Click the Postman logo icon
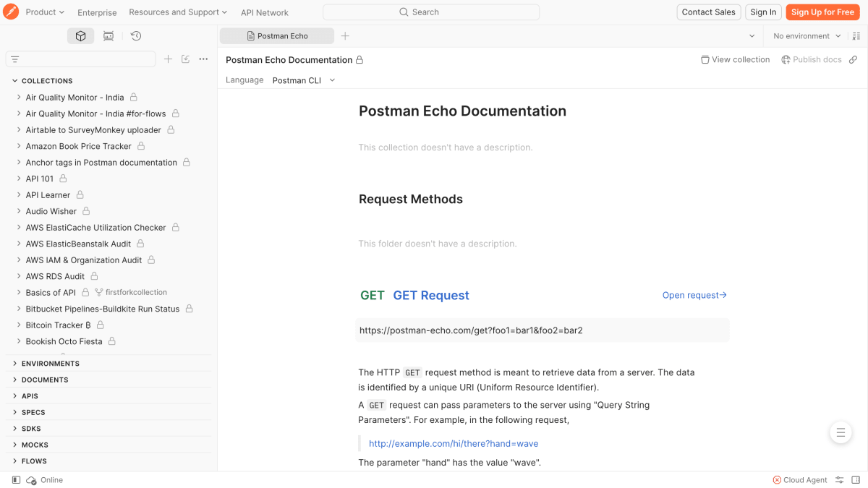 coord(11,12)
